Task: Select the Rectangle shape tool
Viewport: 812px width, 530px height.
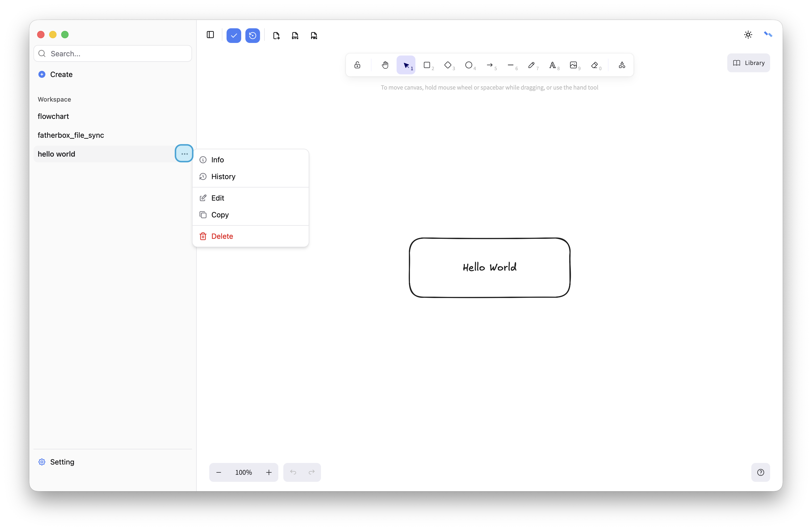Action: pyautogui.click(x=427, y=65)
